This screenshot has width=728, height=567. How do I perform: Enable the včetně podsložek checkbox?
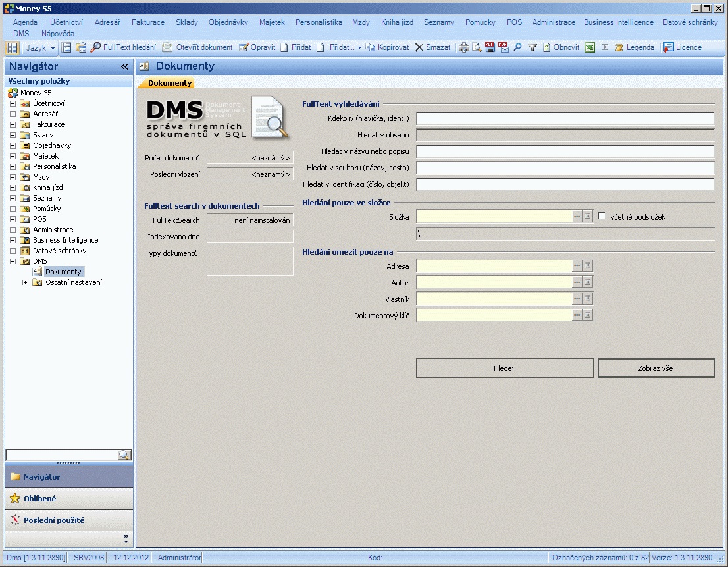[602, 216]
